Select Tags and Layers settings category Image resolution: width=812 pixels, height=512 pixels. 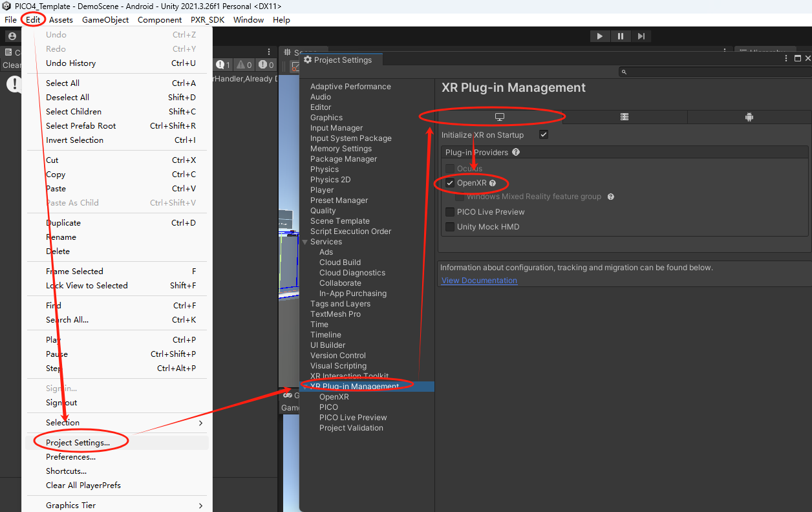340,304
